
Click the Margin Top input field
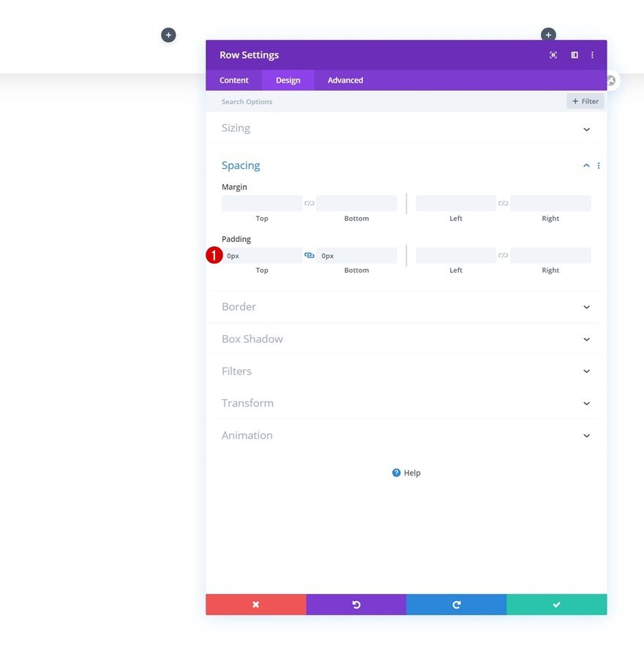pos(262,203)
